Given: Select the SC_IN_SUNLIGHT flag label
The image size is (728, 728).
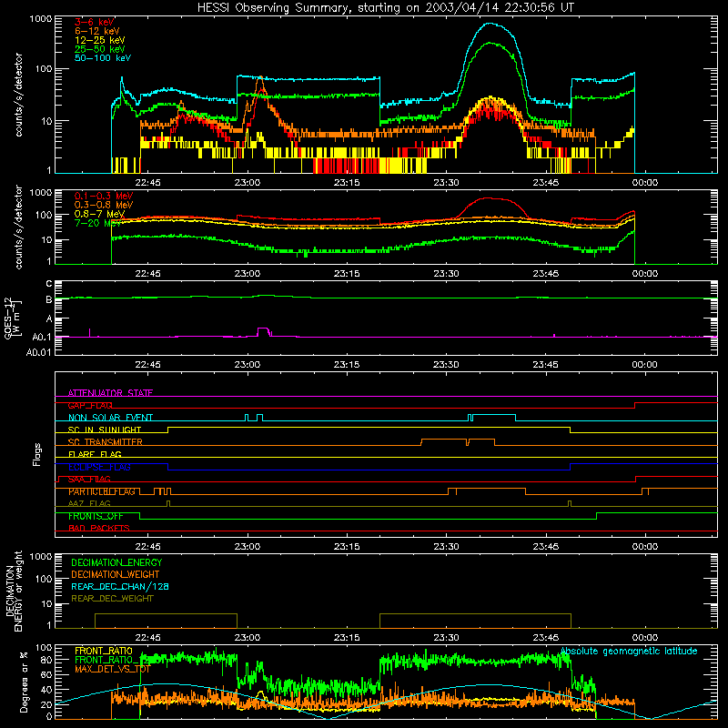Looking at the screenshot, I should [105, 430].
